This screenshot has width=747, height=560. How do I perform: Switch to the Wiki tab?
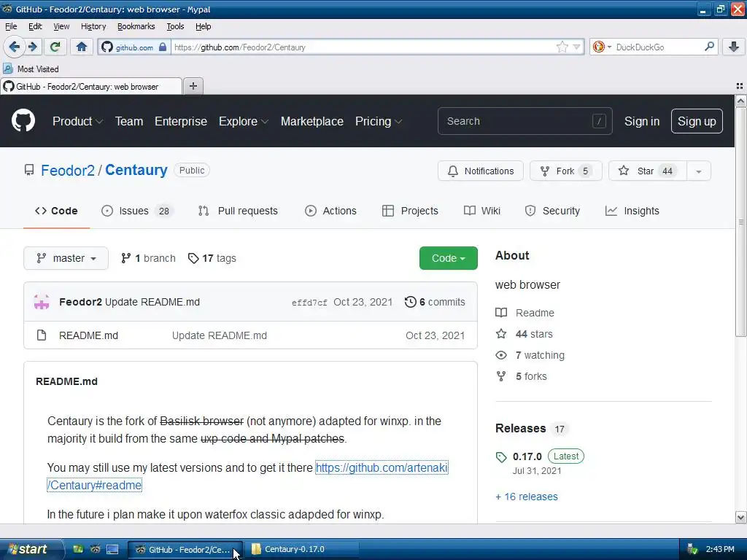pyautogui.click(x=482, y=211)
